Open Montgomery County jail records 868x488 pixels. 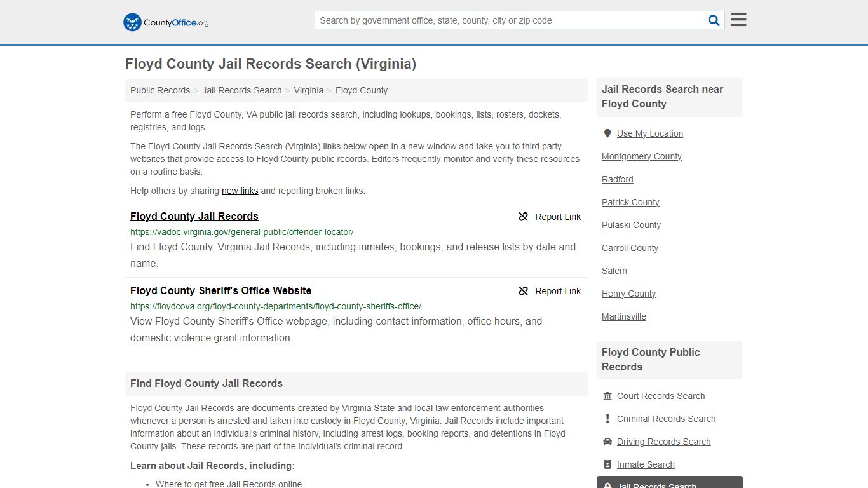tap(642, 156)
